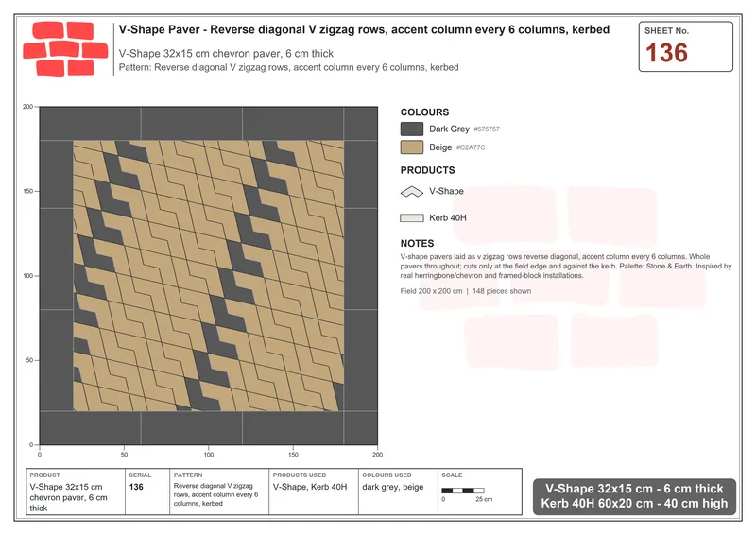Viewport: 756px width, 535px height.
Task: Click the Kerb 40H product icon
Action: (x=412, y=218)
